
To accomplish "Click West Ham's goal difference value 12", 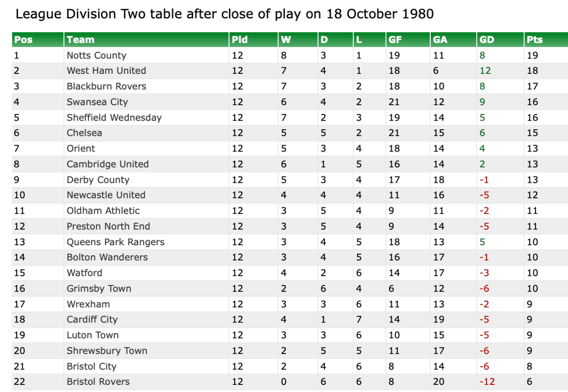I will click(x=485, y=71).
